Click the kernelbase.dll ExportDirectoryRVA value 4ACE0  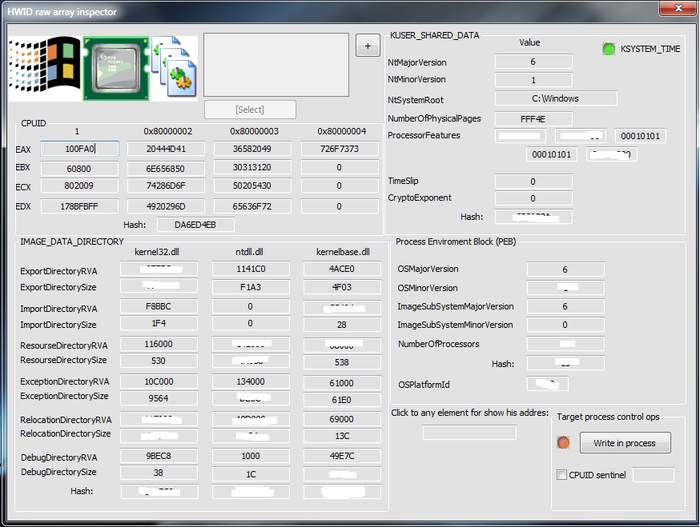(x=341, y=269)
